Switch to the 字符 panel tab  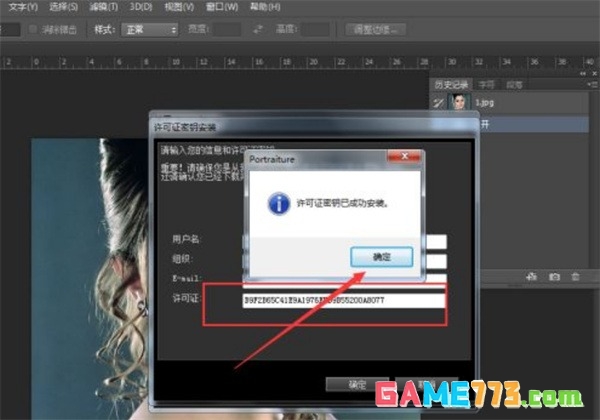tap(486, 84)
